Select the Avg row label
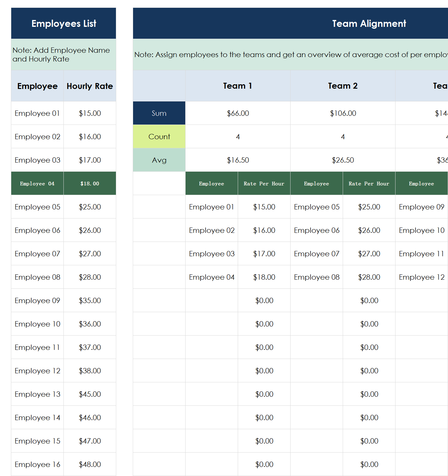The width and height of the screenshot is (448, 476). click(159, 160)
